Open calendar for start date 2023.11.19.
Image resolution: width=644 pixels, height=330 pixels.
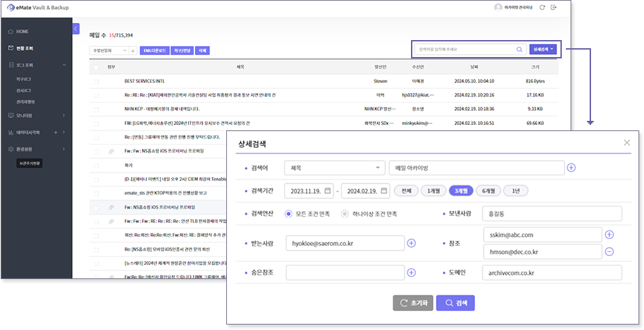pyautogui.click(x=327, y=191)
